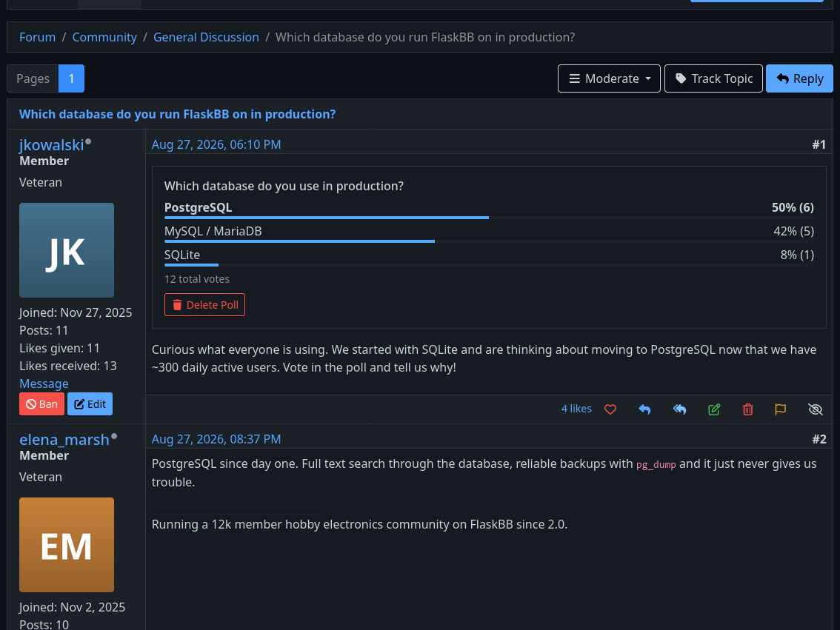Screen dimensions: 840x630
Task: Like post #1 with the heart icon
Action: pyautogui.click(x=610, y=409)
